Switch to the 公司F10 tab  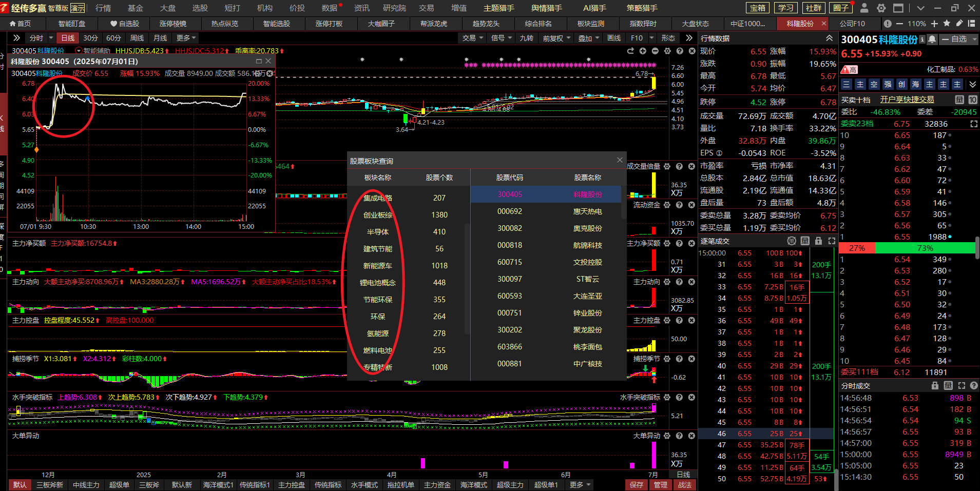click(x=852, y=24)
